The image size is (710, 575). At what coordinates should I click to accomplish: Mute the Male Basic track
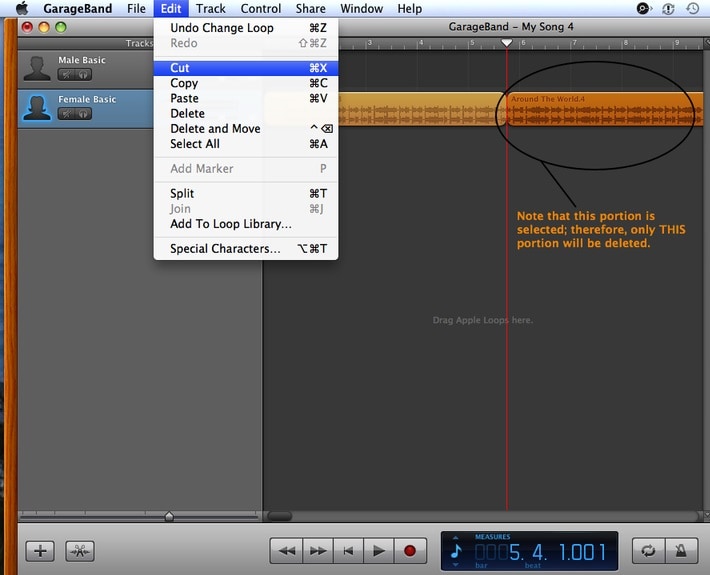point(67,75)
